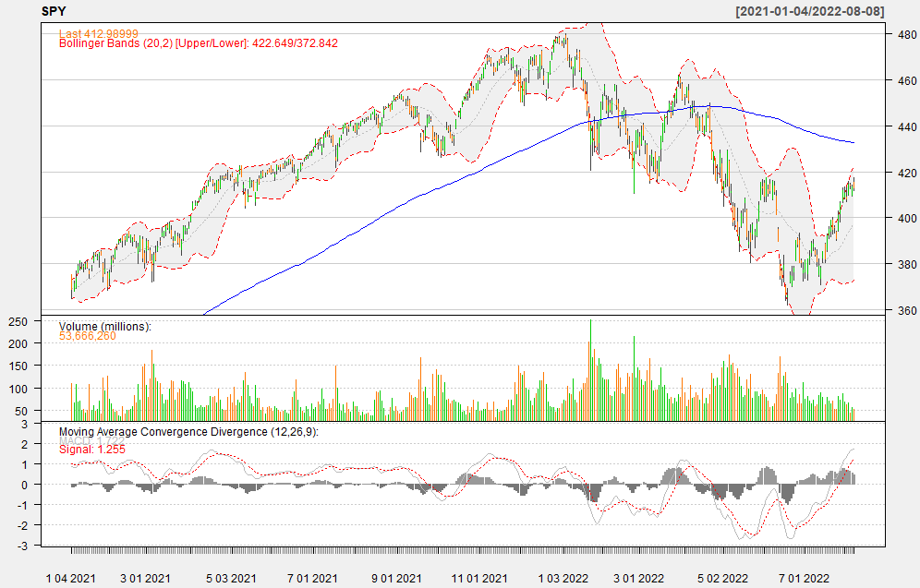
Task: Click the Volume (millions) panel label
Action: pos(105,327)
